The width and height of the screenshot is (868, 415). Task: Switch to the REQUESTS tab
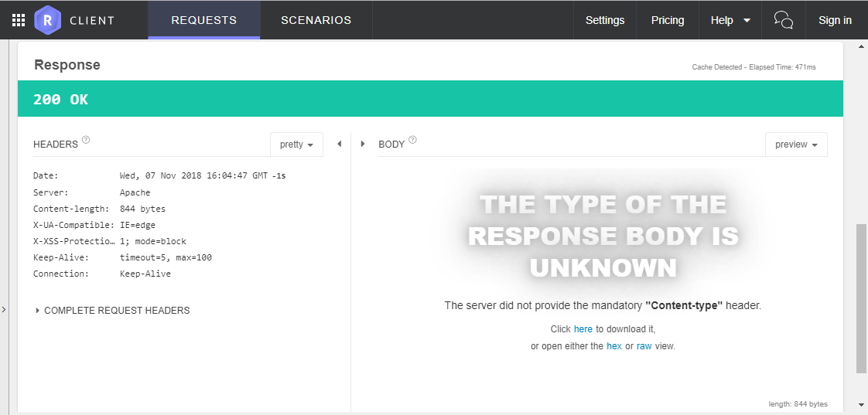204,20
